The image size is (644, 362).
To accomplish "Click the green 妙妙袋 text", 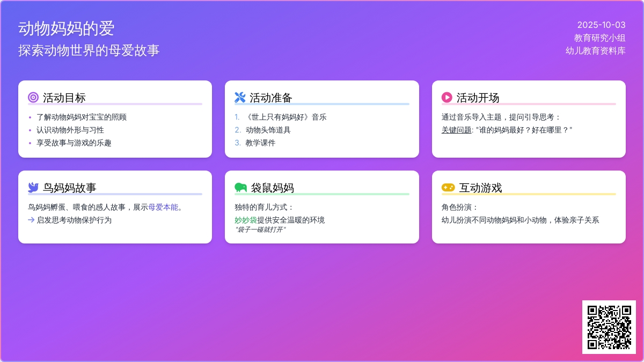I will tap(246, 220).
